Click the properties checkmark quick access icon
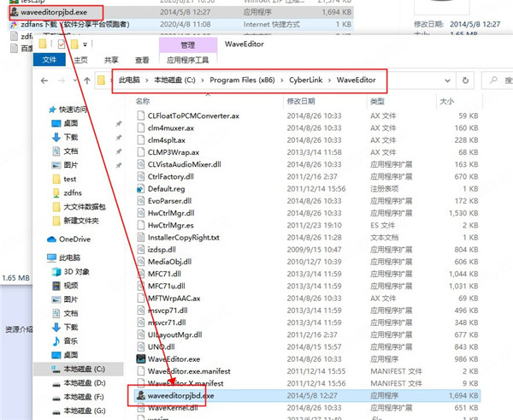Screen dimensions: 513x420 point(62,44)
